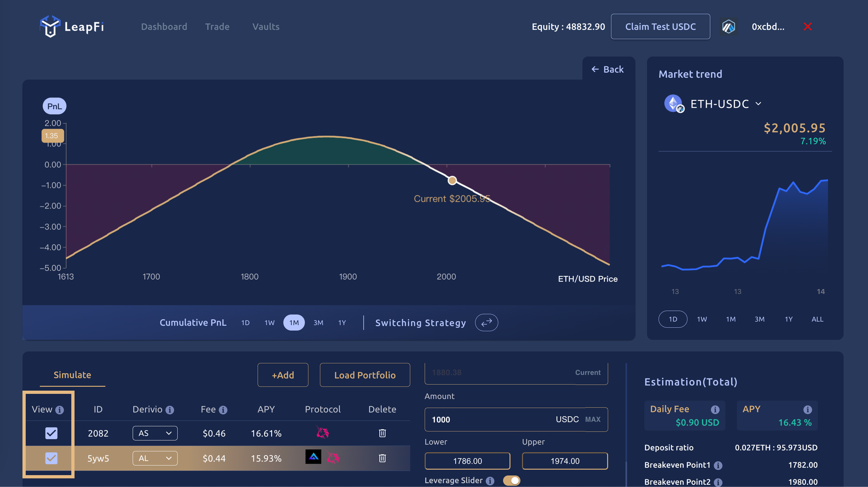Select 1Y Cumulative PnL period
The height and width of the screenshot is (487, 868).
point(342,323)
